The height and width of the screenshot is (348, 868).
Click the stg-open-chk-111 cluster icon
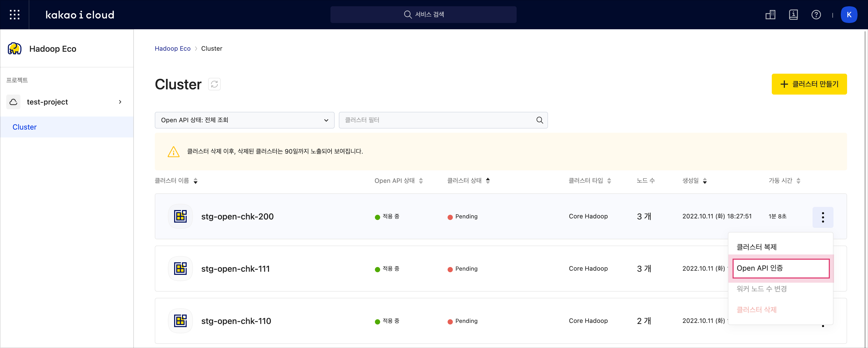coord(180,269)
